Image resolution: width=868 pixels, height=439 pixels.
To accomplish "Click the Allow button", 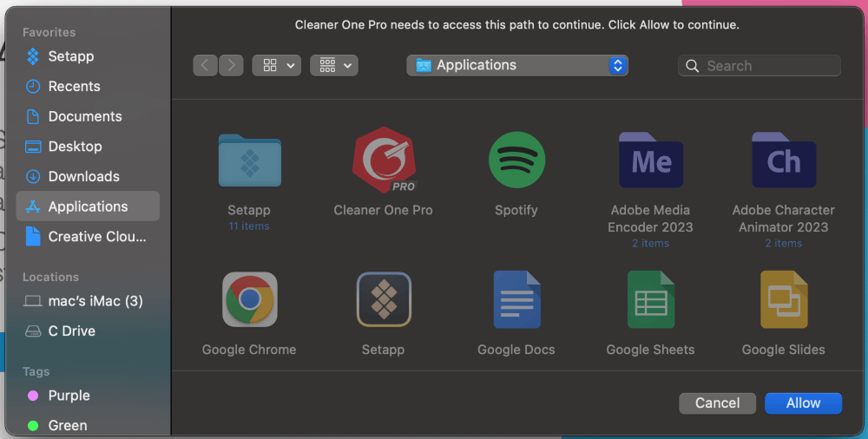I will (x=803, y=403).
